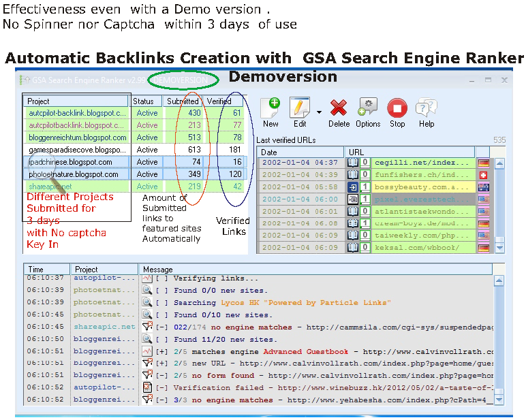Image resolution: width=526 pixels, height=420 pixels.
Task: Open verified URL atlantistaekwondo...
Action: [x=421, y=212]
